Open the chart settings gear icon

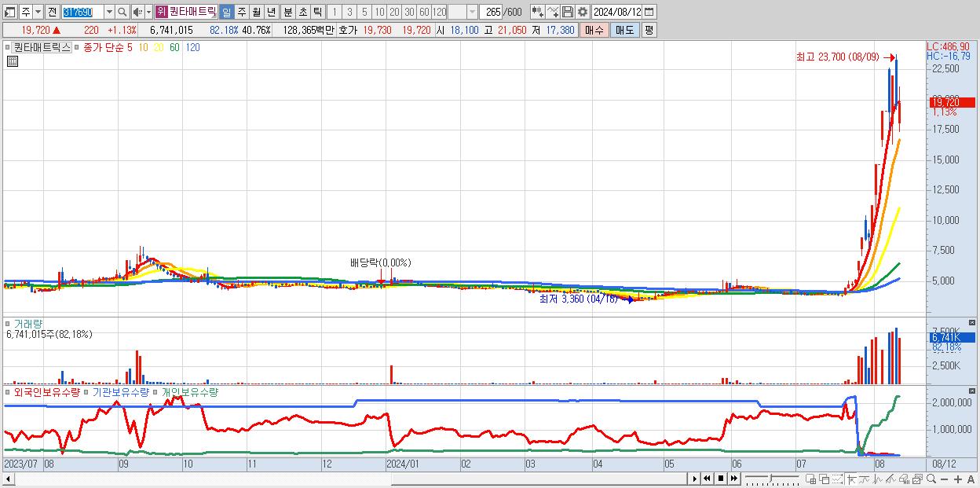click(582, 12)
